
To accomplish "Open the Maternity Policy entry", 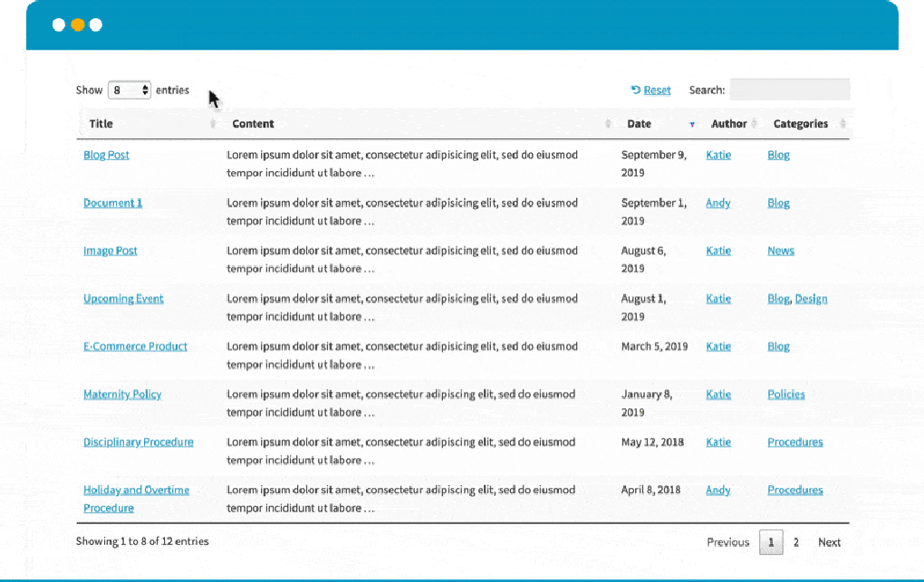I will 122,394.
